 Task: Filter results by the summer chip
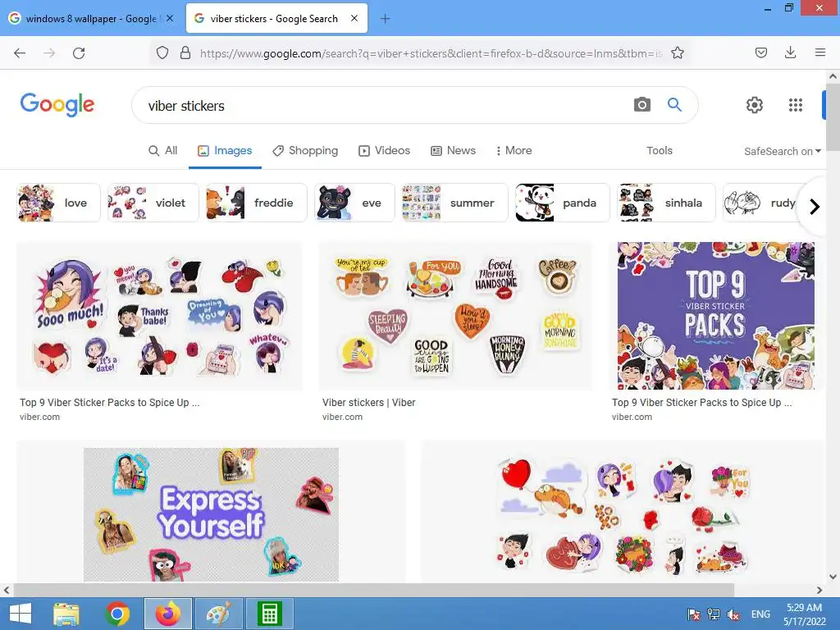pos(454,203)
